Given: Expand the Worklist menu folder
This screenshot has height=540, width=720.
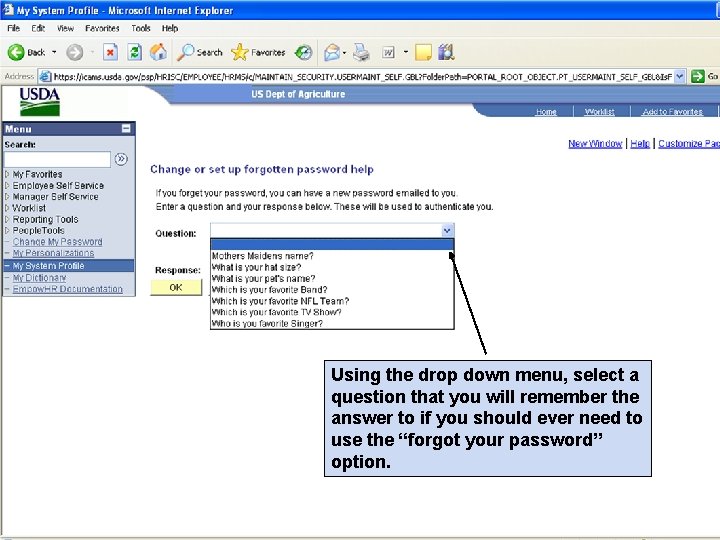Looking at the screenshot, I should click(7, 208).
